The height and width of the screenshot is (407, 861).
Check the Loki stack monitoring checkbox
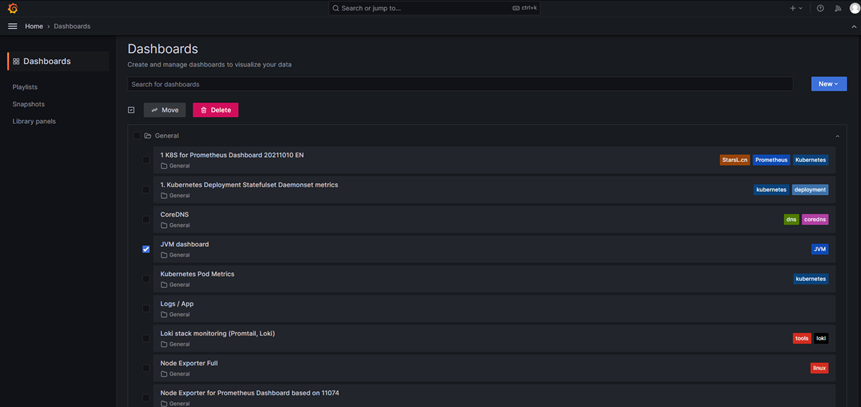pos(146,338)
